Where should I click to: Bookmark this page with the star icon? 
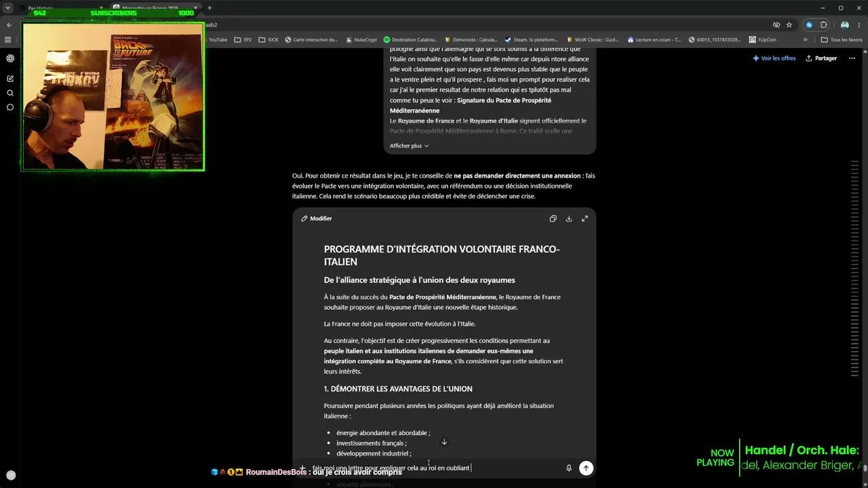pos(789,25)
